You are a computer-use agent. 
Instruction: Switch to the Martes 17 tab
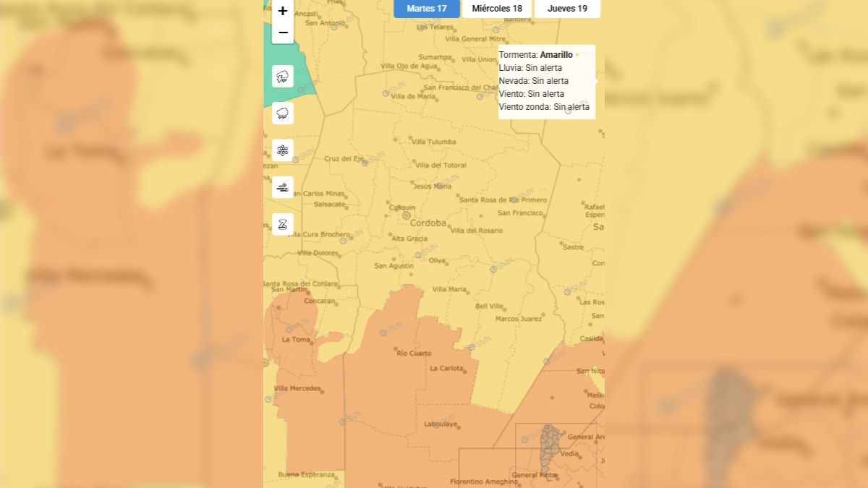tap(427, 9)
